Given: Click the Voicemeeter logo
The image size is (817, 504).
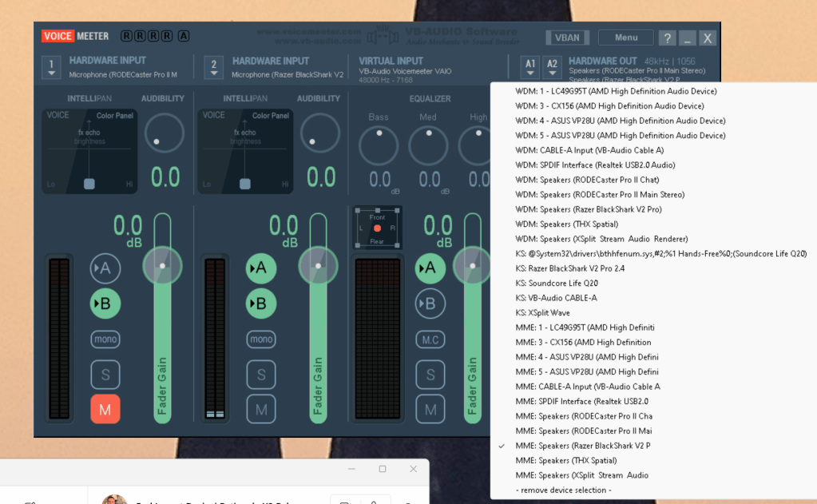Looking at the screenshot, I should coord(76,36).
